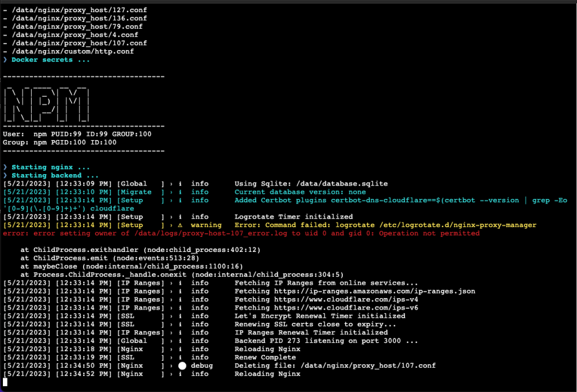Viewport: 577px width, 392px height.
Task: Click the /data/nginx/custom/http.conf path
Action: pyautogui.click(x=73, y=51)
